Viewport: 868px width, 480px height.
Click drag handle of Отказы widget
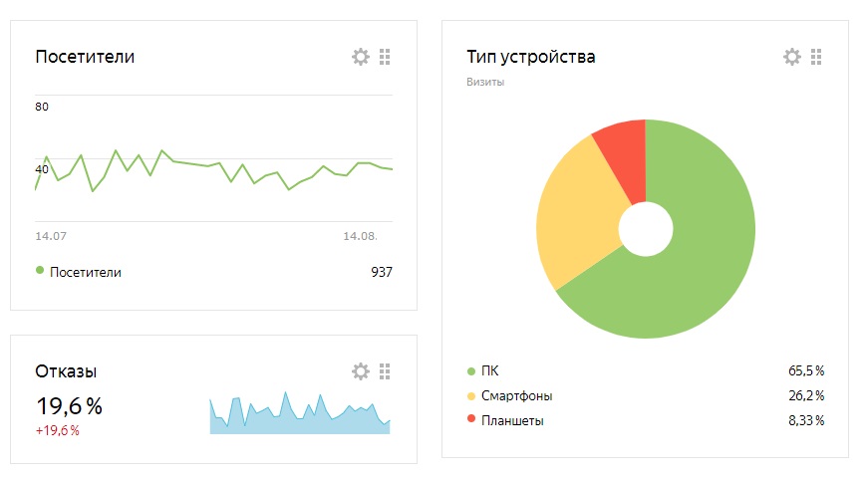[x=386, y=371]
